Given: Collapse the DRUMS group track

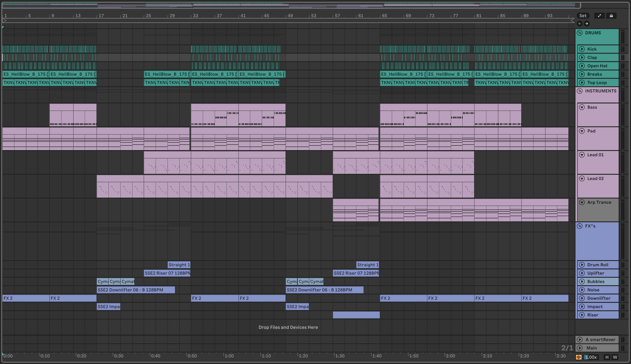Looking at the screenshot, I should tap(580, 33).
